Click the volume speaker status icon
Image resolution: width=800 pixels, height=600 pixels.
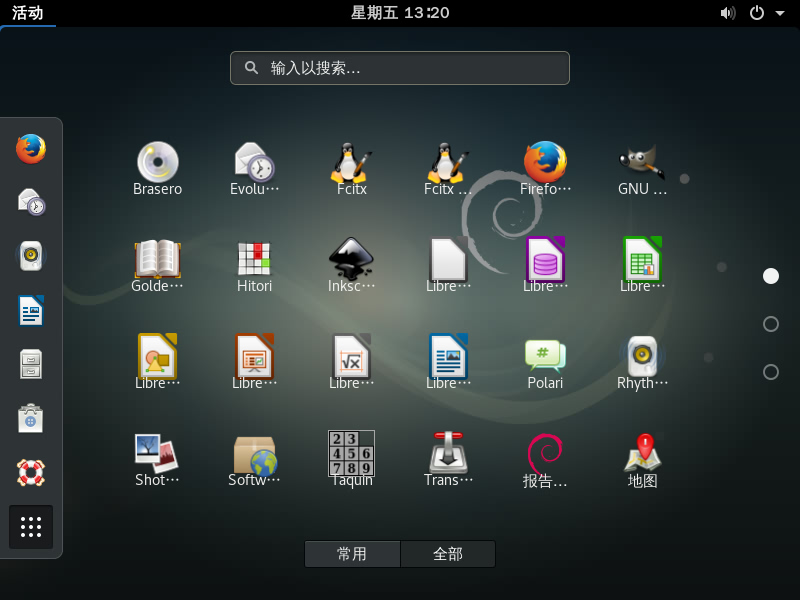click(728, 13)
